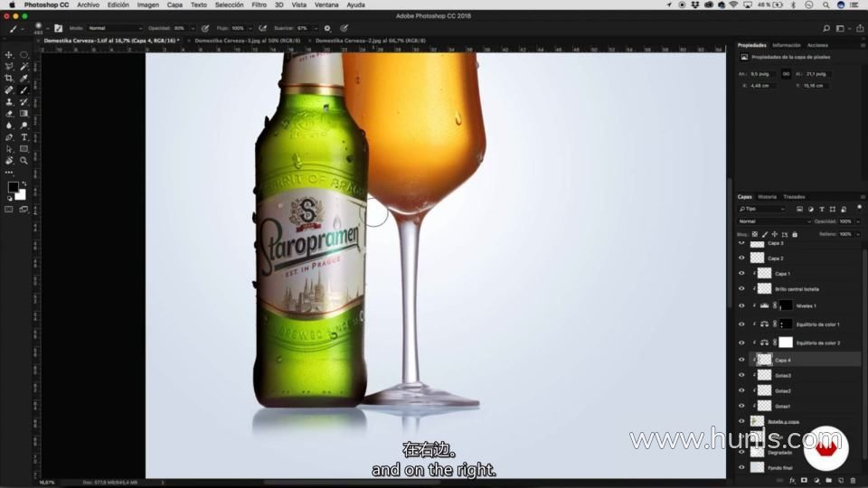Hide the Capa 4 layer
The image size is (868, 488).
click(x=741, y=360)
